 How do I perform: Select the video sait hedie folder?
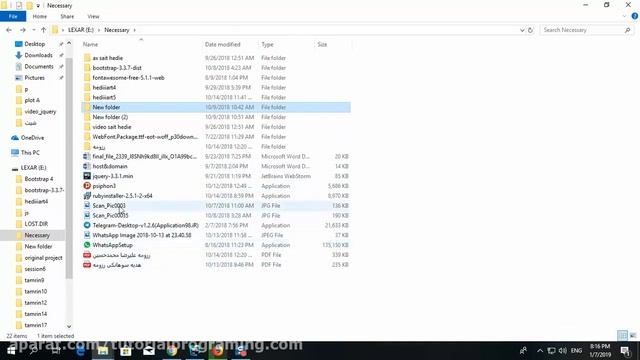(x=112, y=127)
